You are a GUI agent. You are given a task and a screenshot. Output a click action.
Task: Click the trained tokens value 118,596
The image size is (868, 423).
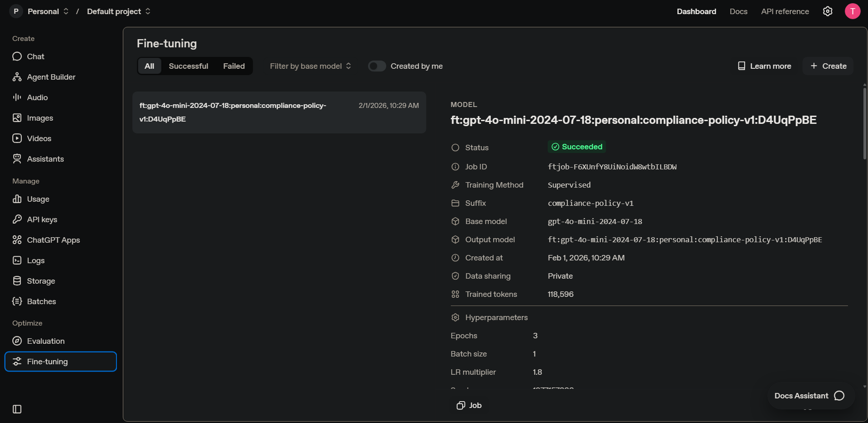[x=560, y=294]
